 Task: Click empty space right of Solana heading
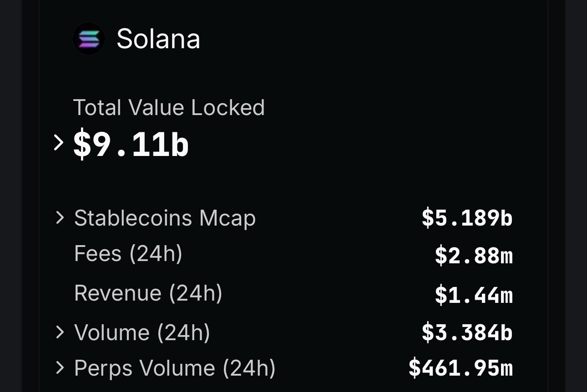(364, 39)
